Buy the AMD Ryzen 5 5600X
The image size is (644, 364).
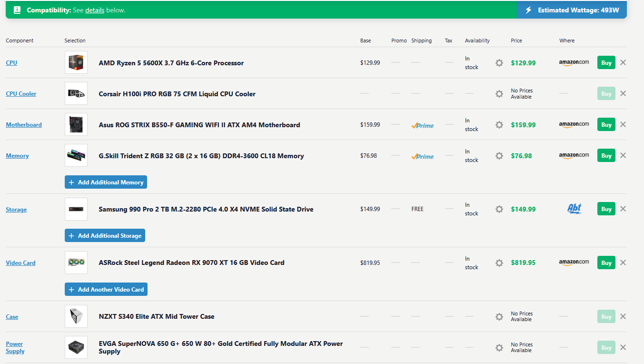click(x=606, y=62)
